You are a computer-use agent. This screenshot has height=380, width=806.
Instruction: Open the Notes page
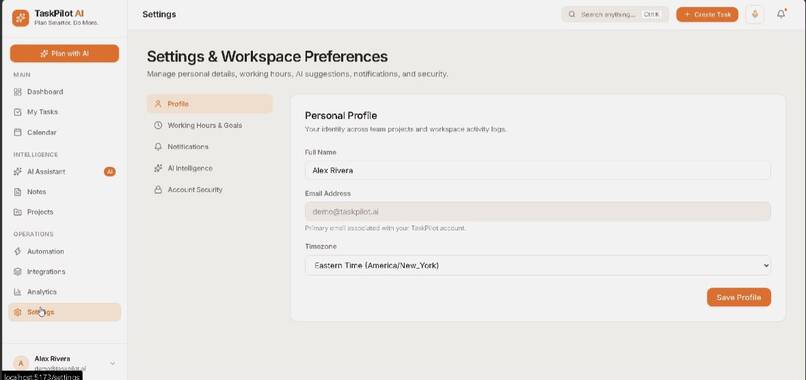[64, 191]
